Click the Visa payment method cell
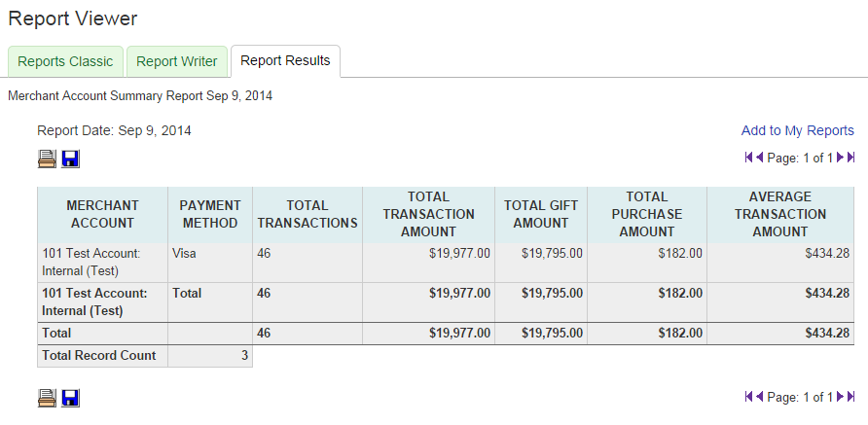868x425 pixels. click(x=185, y=253)
